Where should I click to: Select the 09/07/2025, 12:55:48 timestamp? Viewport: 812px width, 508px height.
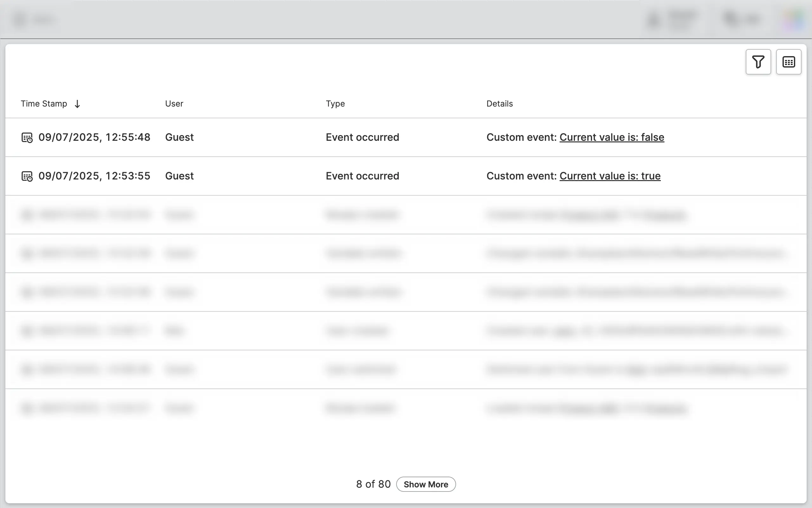tap(94, 137)
